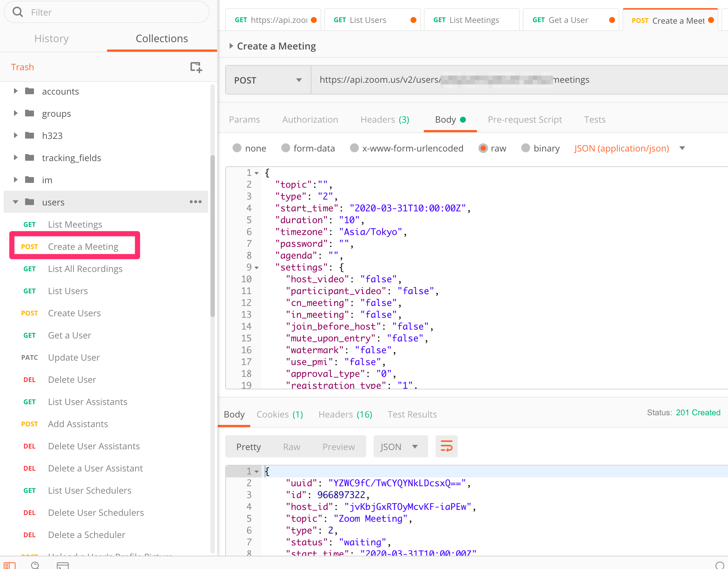The image size is (728, 569).
Task: Collapse the users folder arrow
Action: point(16,202)
